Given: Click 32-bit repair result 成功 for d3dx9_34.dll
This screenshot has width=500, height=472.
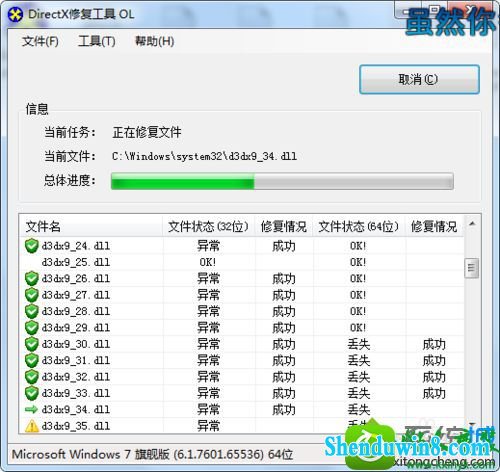Looking at the screenshot, I should pos(284,409).
